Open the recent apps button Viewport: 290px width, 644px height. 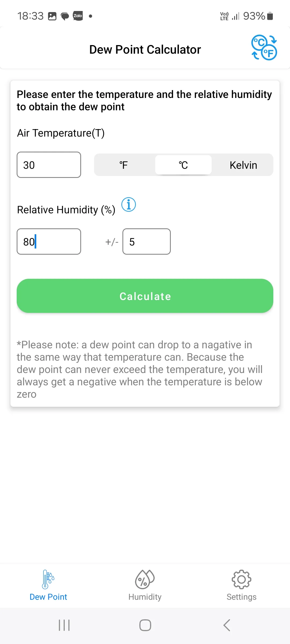coord(64,625)
